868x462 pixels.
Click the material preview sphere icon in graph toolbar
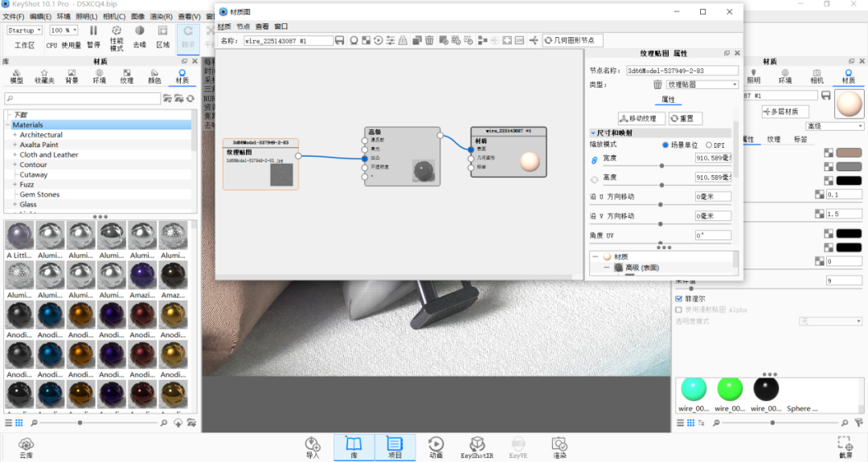(354, 40)
